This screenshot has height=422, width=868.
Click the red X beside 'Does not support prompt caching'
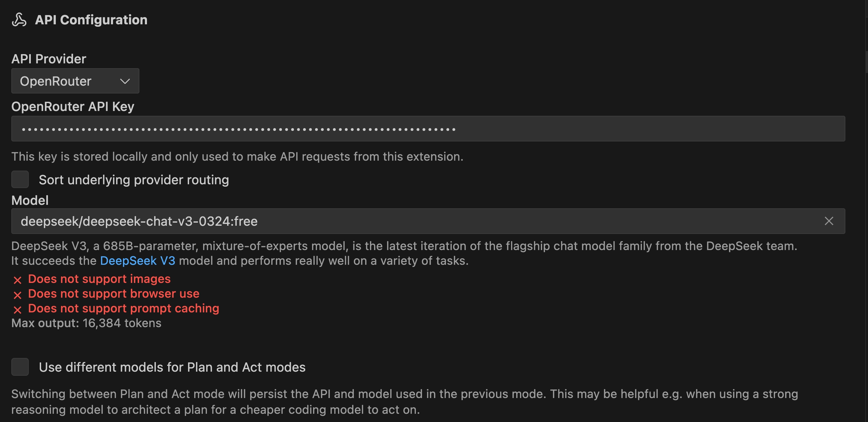pos(17,310)
